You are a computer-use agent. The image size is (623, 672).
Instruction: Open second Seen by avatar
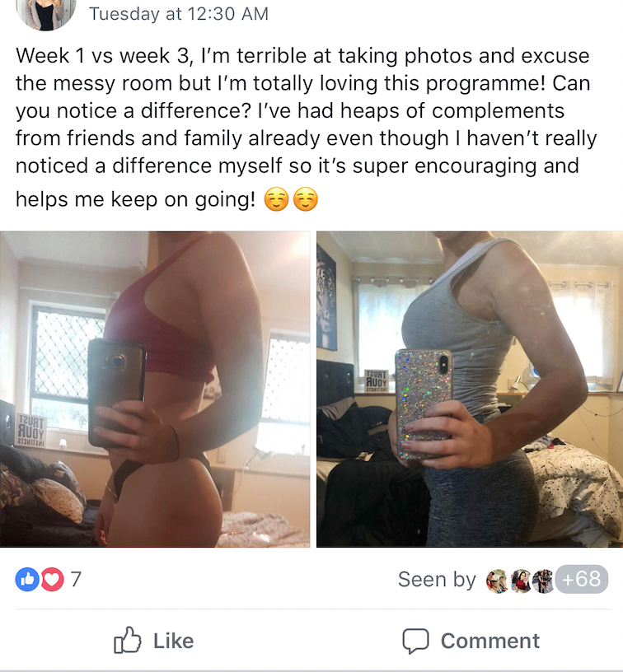[521, 581]
